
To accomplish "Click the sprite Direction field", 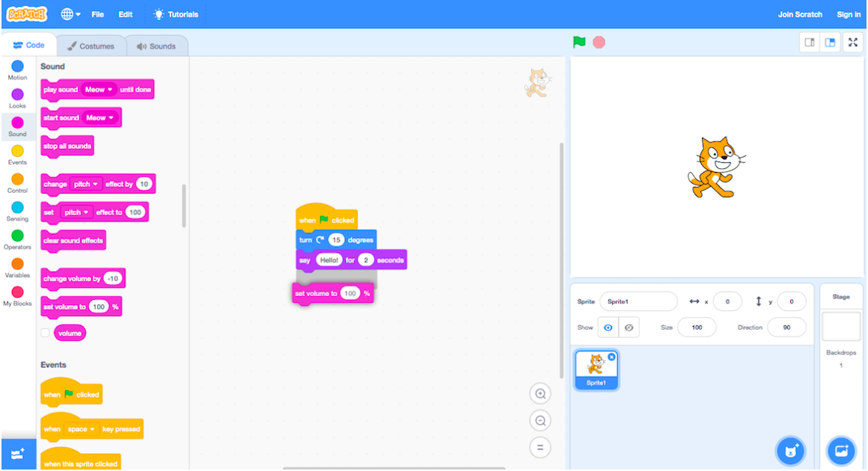I will click(786, 327).
